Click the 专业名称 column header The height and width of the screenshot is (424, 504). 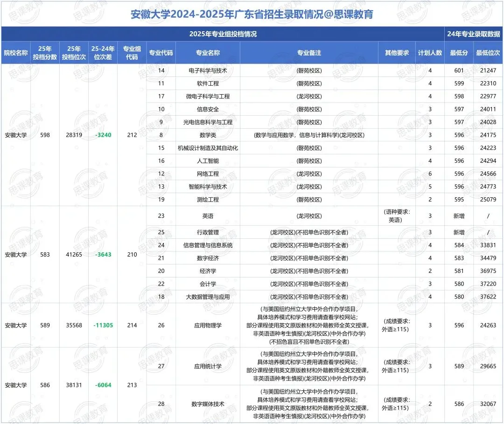click(x=208, y=53)
